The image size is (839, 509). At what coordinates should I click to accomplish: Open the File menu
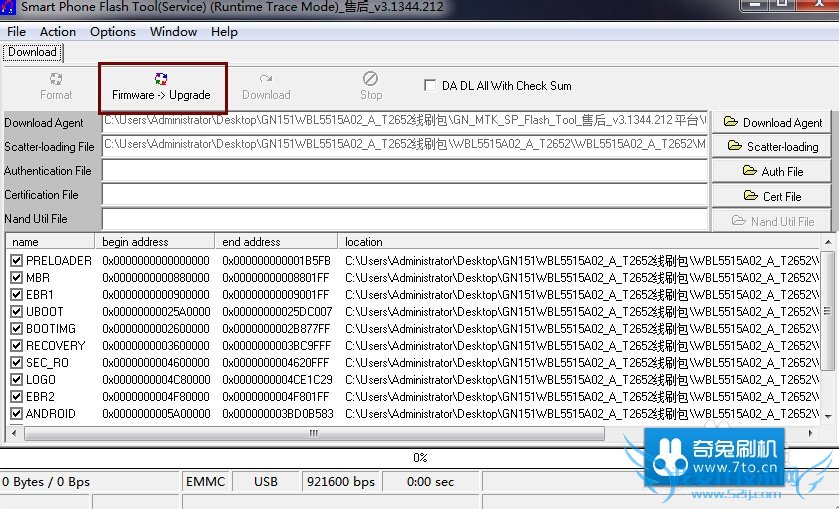(16, 32)
